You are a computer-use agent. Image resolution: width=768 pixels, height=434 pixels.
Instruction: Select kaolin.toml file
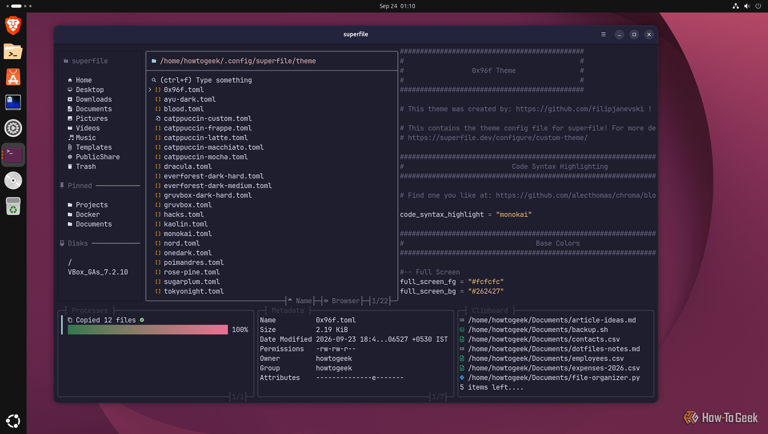[186, 224]
